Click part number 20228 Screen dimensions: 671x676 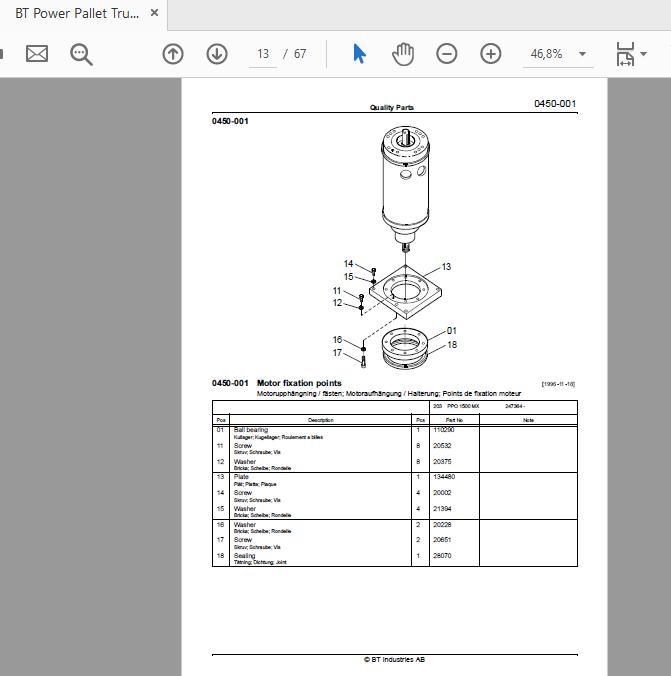pos(442,525)
